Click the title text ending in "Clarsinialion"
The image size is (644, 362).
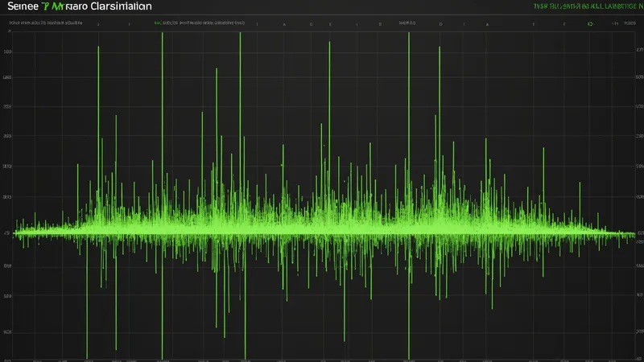click(x=80, y=6)
